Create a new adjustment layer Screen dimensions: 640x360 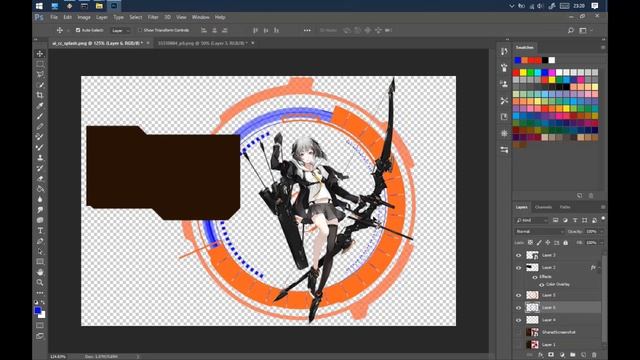coord(562,355)
